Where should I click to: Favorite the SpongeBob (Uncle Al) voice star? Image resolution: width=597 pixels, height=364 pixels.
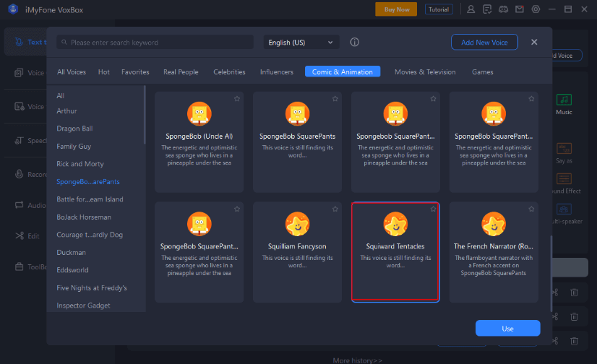pyautogui.click(x=237, y=99)
